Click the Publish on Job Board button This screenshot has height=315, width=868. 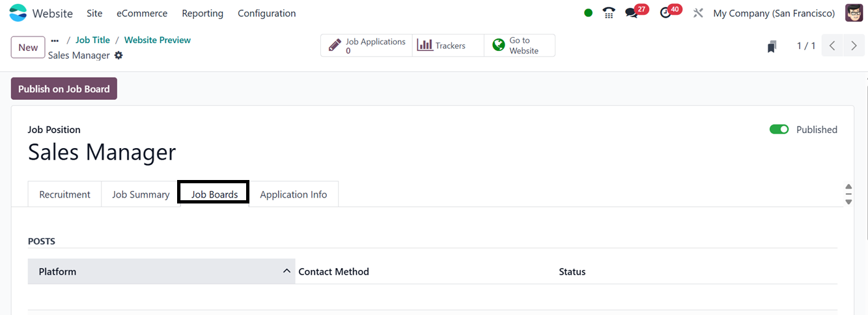point(64,89)
